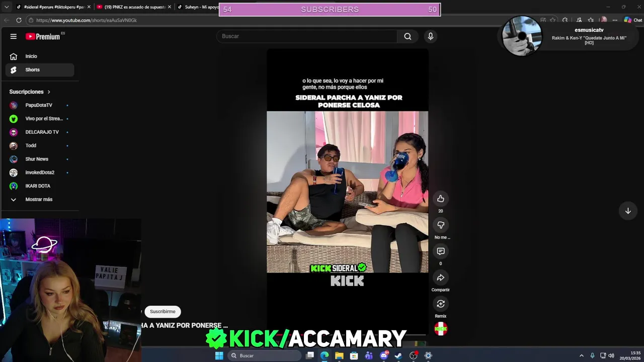Switch to Suheyn - Mi apoyo tab
The image size is (644, 362).
click(197, 7)
